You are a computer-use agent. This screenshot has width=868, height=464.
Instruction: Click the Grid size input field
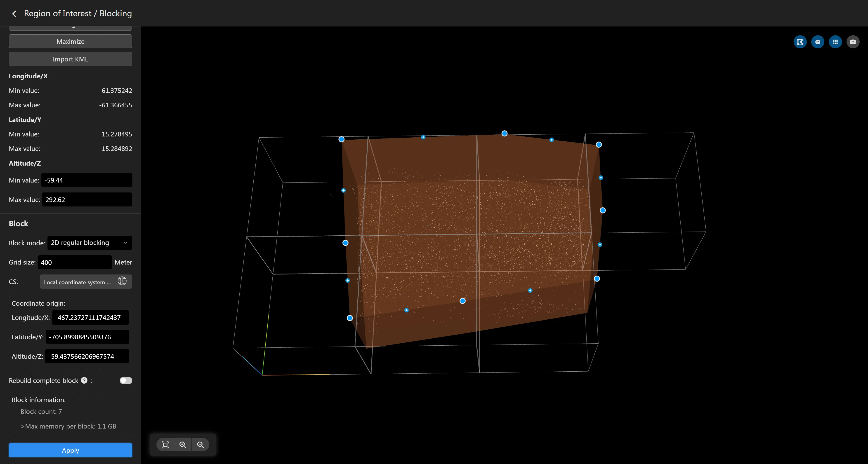click(x=74, y=262)
